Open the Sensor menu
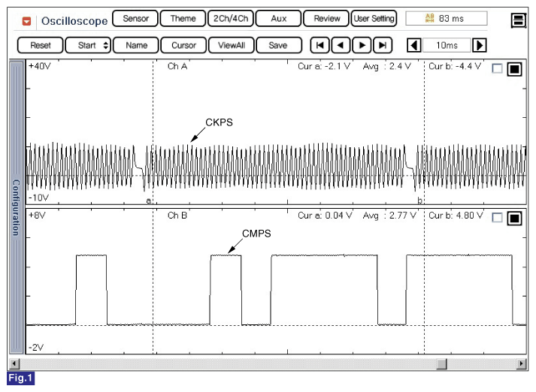Screen dimensions: 536x392 [x=135, y=19]
